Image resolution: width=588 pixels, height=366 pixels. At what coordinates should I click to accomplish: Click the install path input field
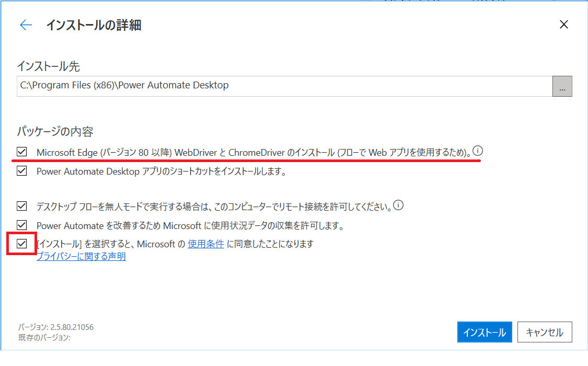coord(285,86)
